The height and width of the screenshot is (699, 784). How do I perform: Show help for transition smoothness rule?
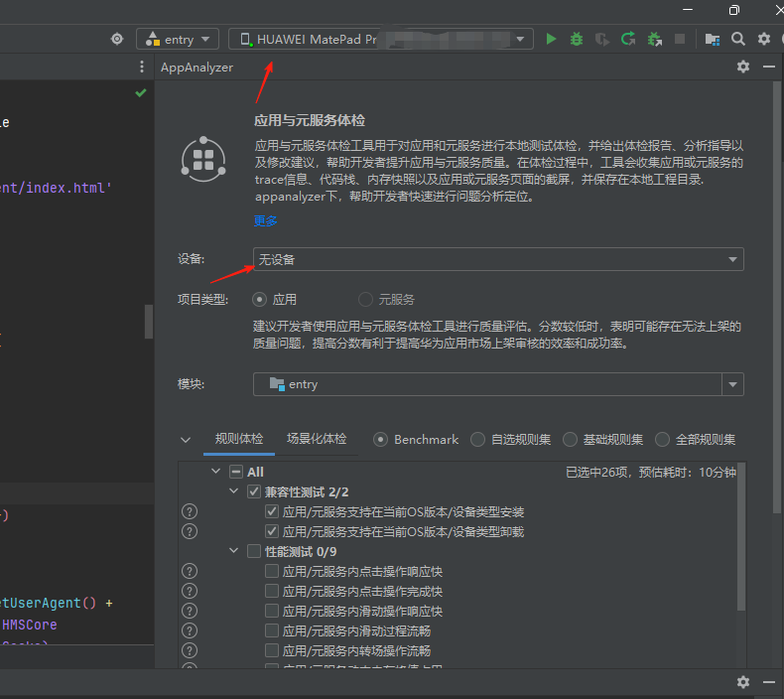click(x=190, y=650)
